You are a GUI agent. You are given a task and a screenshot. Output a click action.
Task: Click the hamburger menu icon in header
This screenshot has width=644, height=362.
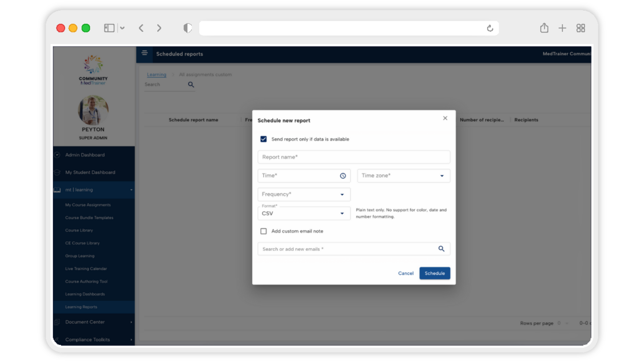coord(144,53)
